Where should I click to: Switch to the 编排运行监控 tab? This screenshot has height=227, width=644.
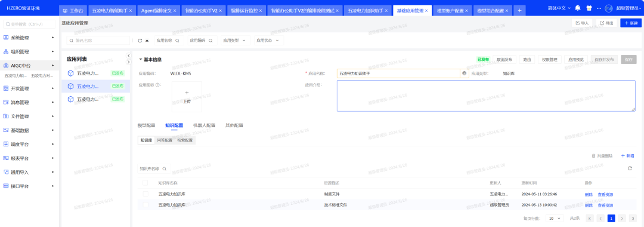point(246,11)
